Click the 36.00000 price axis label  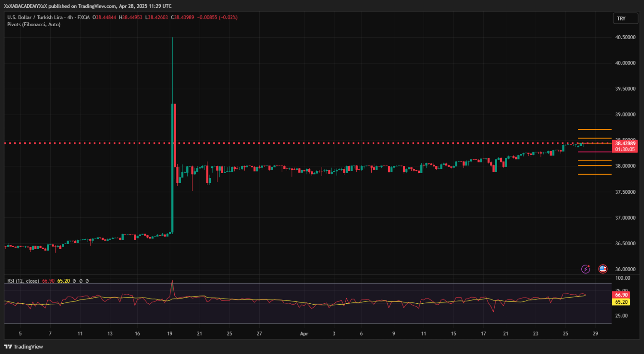[x=625, y=269]
